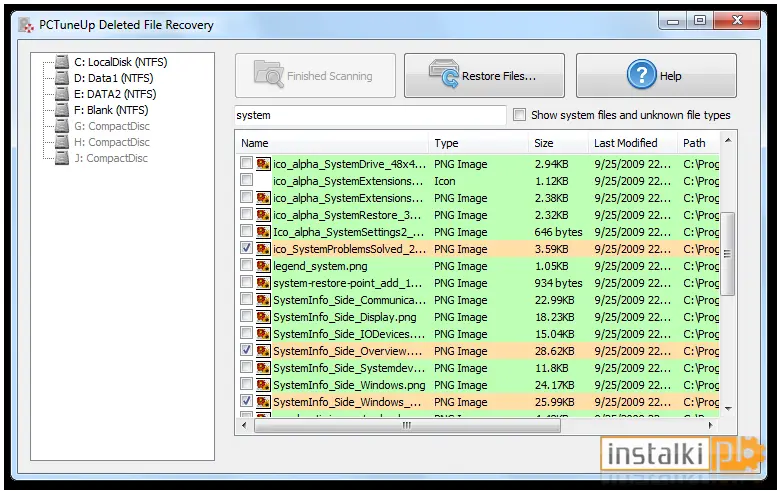Check the Icon type ico_alpha_SystemExtensions checkbox
Image resolution: width=778 pixels, height=491 pixels.
(246, 180)
